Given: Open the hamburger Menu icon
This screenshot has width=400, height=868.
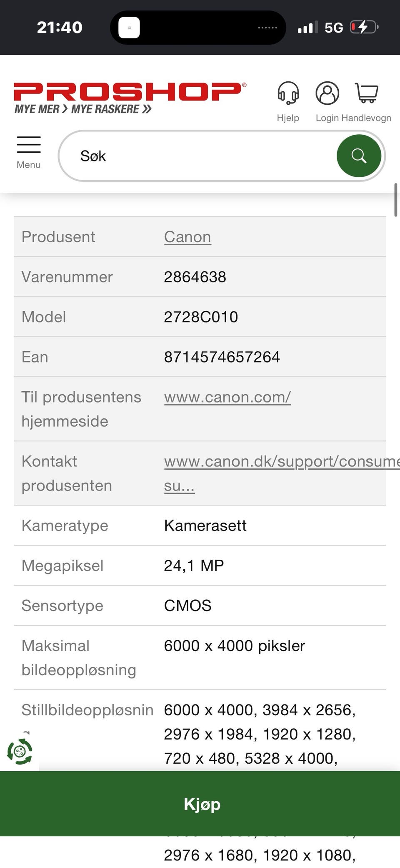Looking at the screenshot, I should tap(29, 152).
